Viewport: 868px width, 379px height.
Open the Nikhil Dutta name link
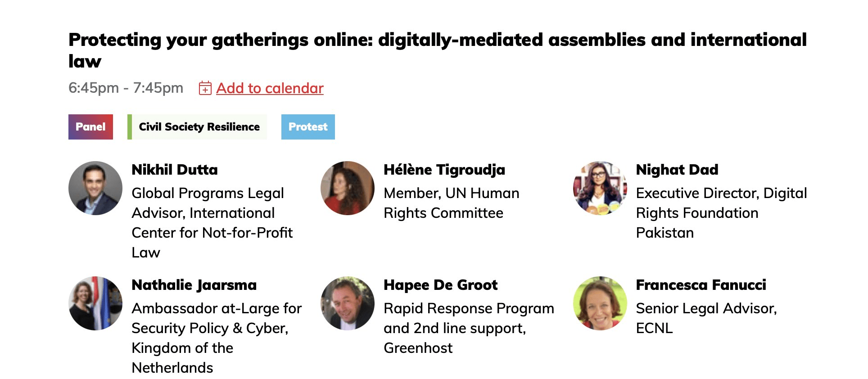click(175, 170)
